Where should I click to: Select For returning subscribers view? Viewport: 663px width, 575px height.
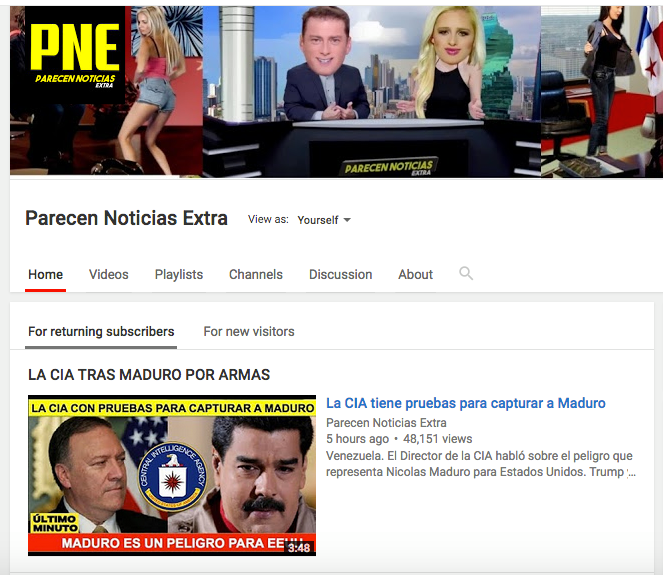(x=101, y=331)
